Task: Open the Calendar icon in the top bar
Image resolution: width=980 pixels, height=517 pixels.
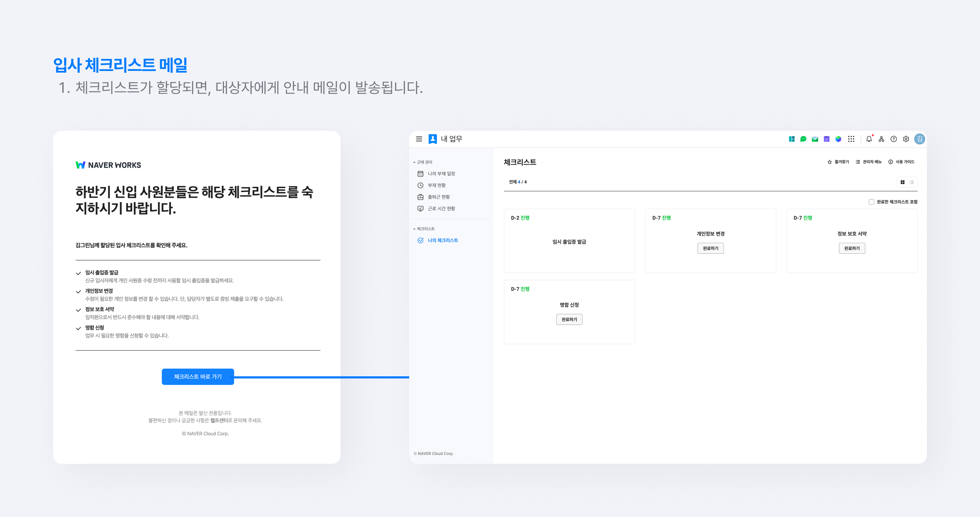Action: pos(826,139)
